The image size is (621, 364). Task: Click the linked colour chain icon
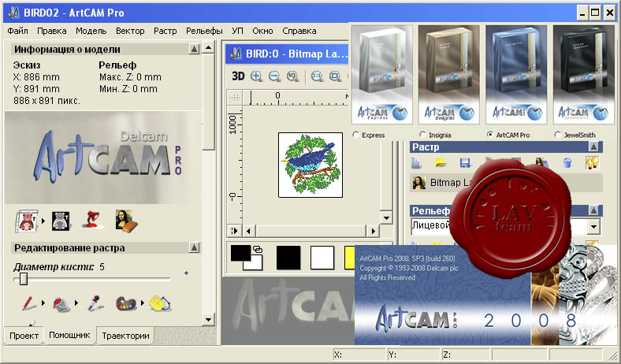(258, 249)
